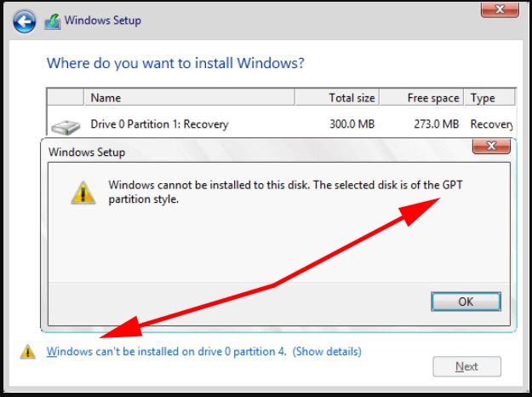Click the Show details link
This screenshot has height=397, width=532.
[x=327, y=351]
